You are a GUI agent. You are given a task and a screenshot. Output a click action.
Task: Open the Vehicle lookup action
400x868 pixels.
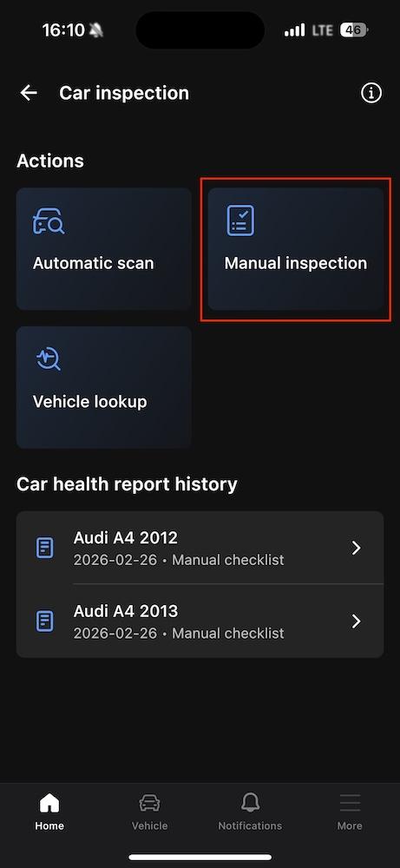[104, 387]
